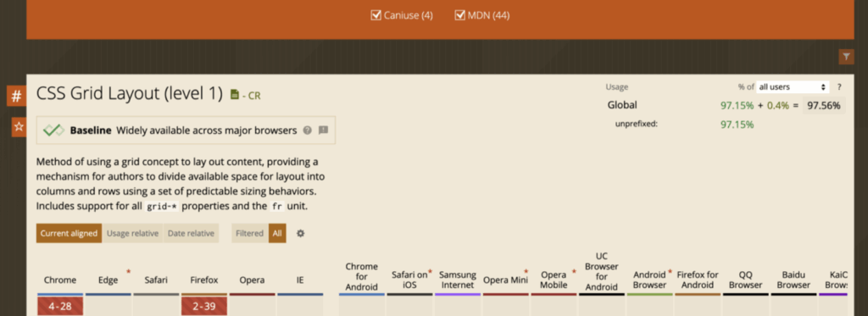Open the CR specification document icon
Viewport: 868px width, 316px height.
[x=234, y=95]
